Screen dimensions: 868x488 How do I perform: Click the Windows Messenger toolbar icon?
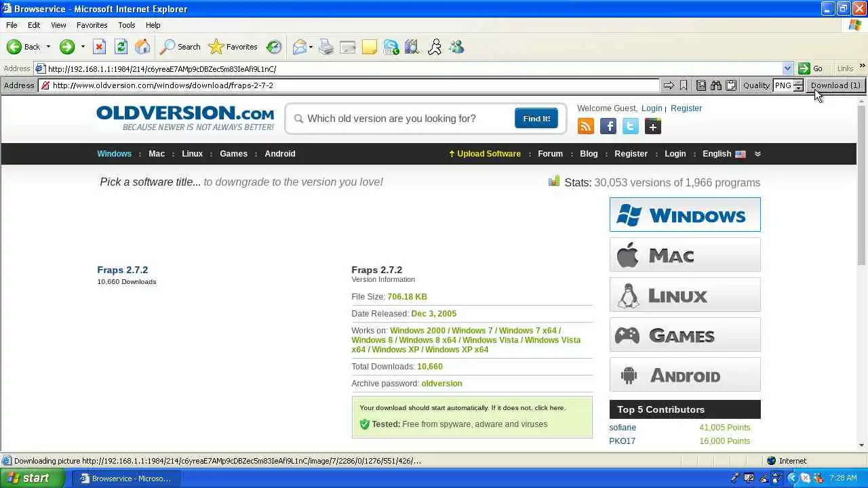456,47
